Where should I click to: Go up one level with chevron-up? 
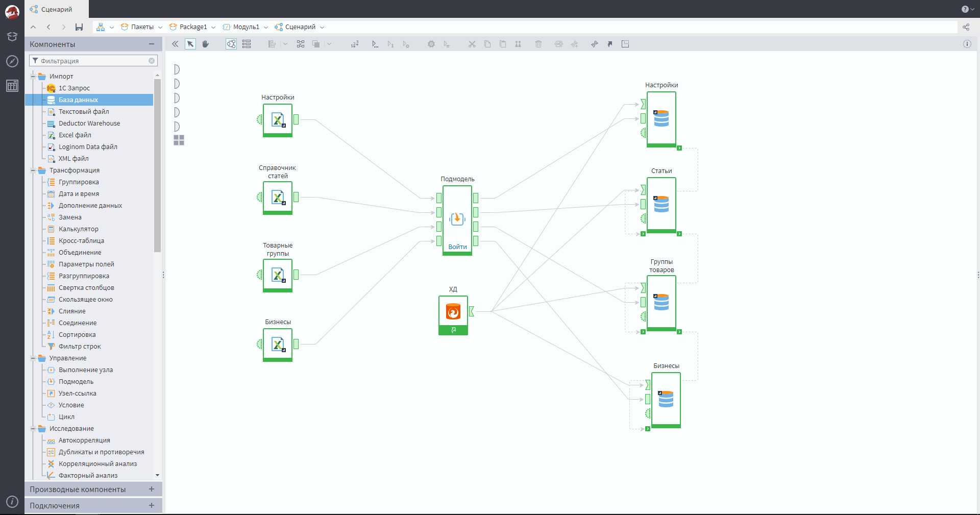[x=33, y=27]
